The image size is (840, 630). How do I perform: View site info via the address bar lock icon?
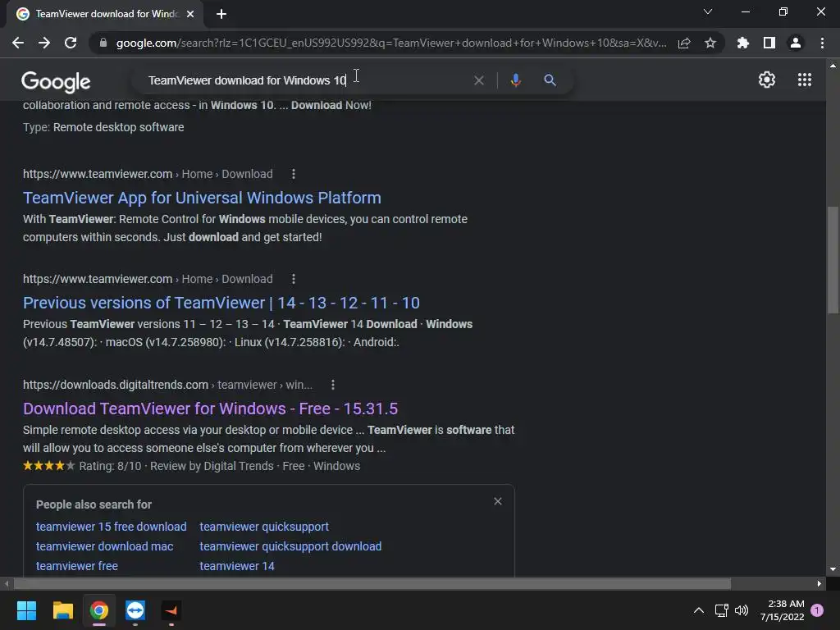point(103,43)
